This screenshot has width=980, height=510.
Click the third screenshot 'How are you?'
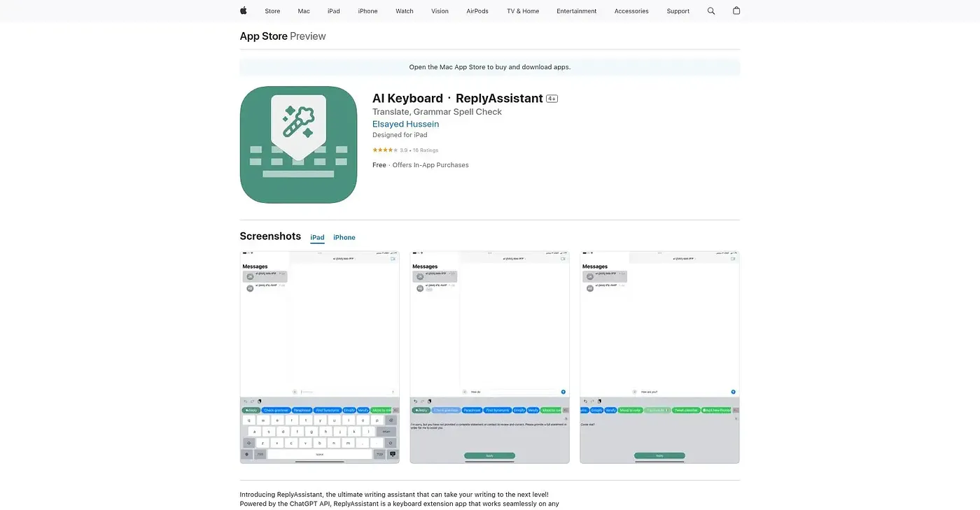660,357
